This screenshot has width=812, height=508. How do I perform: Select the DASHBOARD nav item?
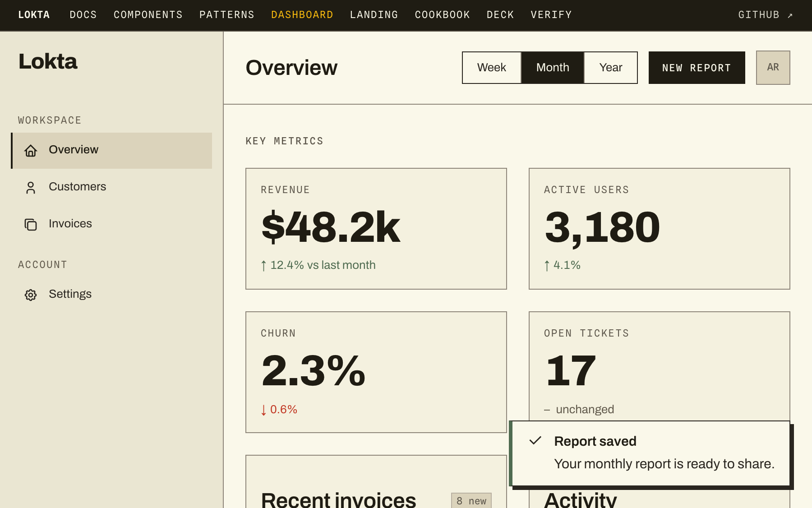click(302, 15)
